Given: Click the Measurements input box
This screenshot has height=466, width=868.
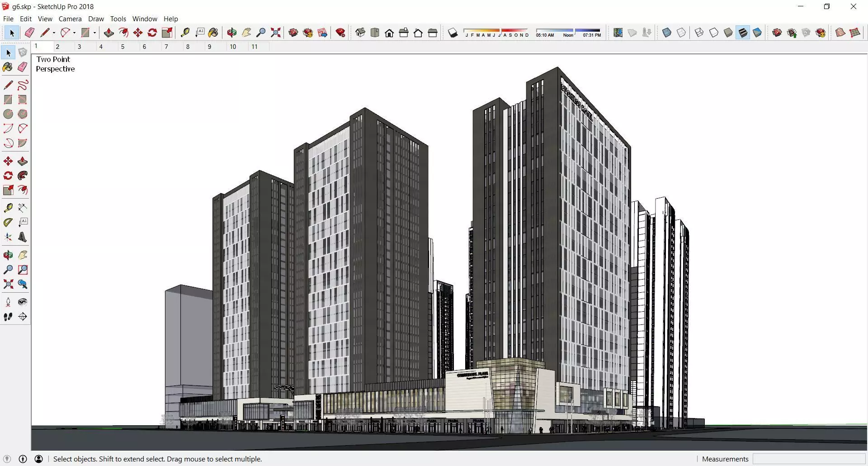Looking at the screenshot, I should click(809, 459).
